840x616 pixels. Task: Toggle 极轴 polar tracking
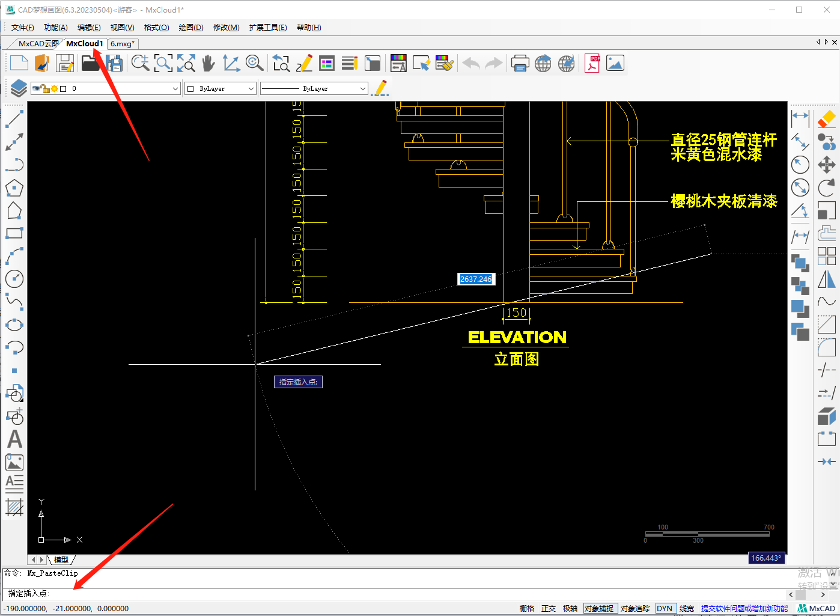[x=570, y=609]
